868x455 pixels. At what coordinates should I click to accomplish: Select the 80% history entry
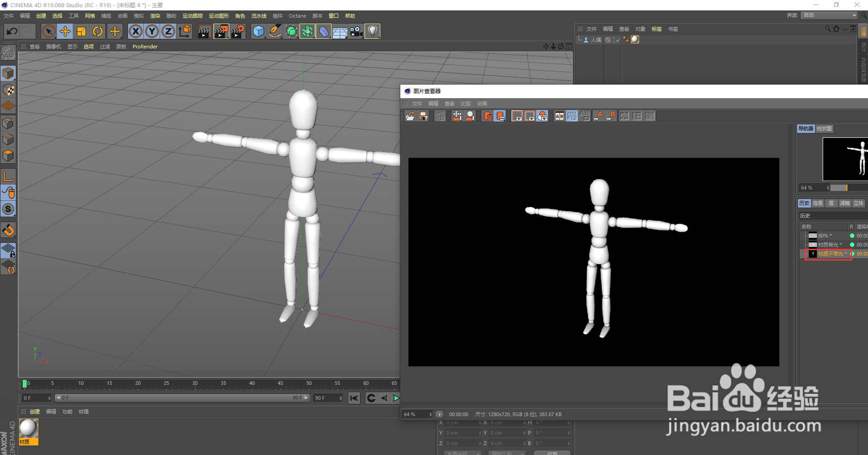(826, 236)
